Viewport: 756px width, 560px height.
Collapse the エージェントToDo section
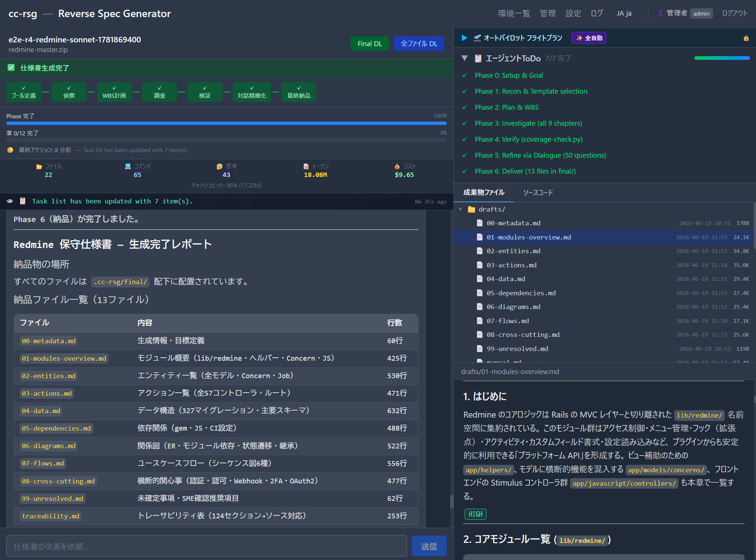[x=464, y=58]
